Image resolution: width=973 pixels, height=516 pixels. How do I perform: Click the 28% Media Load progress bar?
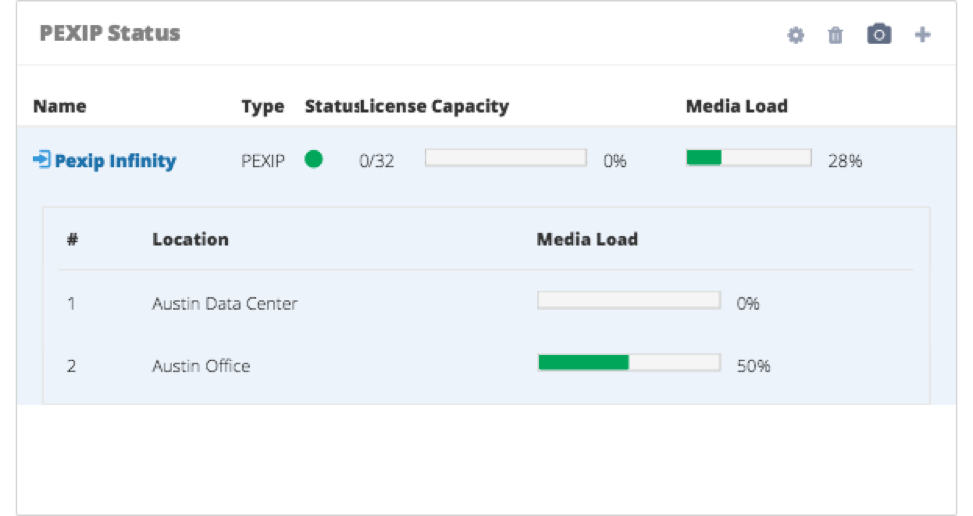[749, 158]
